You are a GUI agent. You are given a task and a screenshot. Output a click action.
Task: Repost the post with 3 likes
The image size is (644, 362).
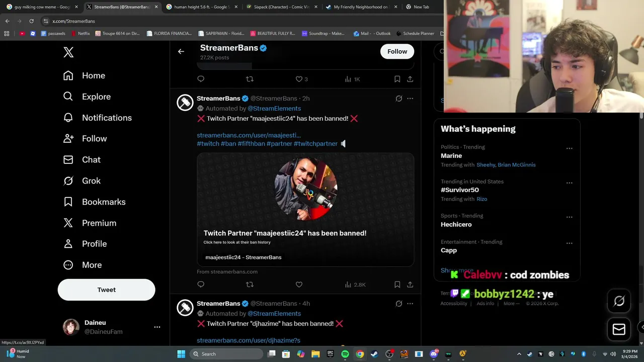pos(250,79)
